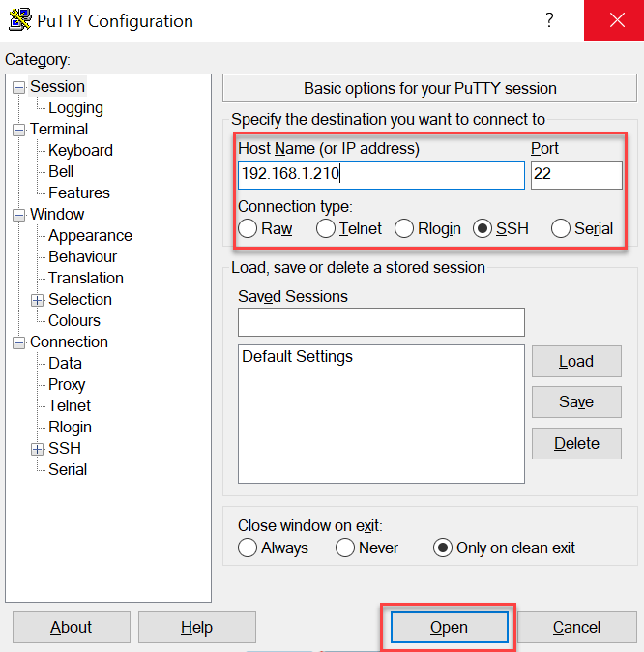Screen dimensions: 644x652
Task: Open the Appearance category
Action: (x=90, y=236)
